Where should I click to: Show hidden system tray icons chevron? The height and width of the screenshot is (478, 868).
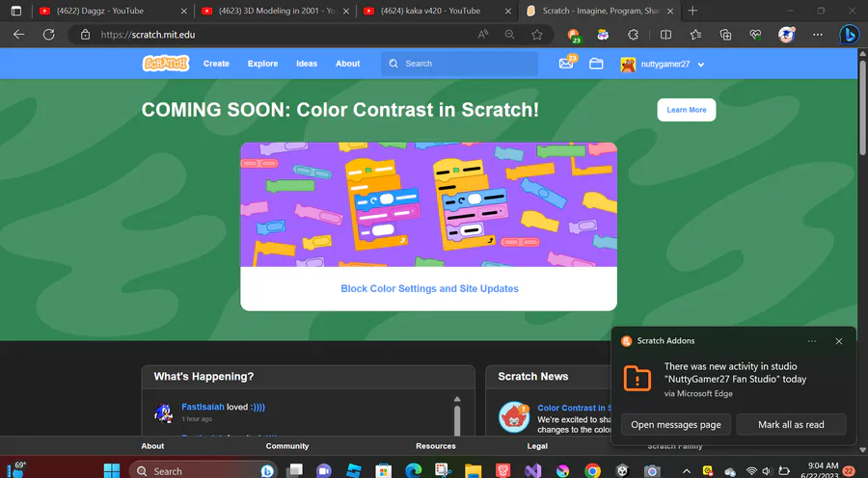coord(687,471)
